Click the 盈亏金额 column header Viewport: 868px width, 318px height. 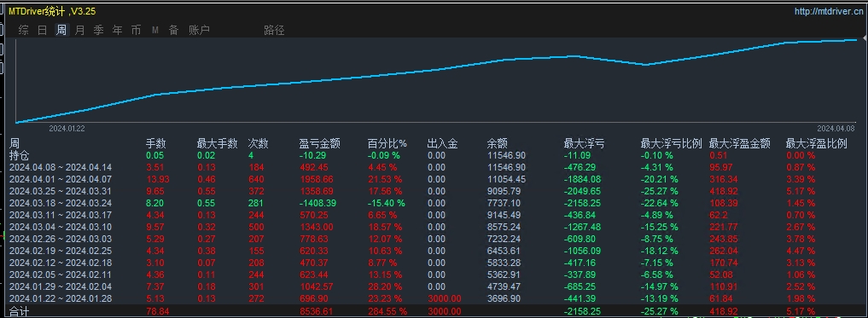coord(319,143)
